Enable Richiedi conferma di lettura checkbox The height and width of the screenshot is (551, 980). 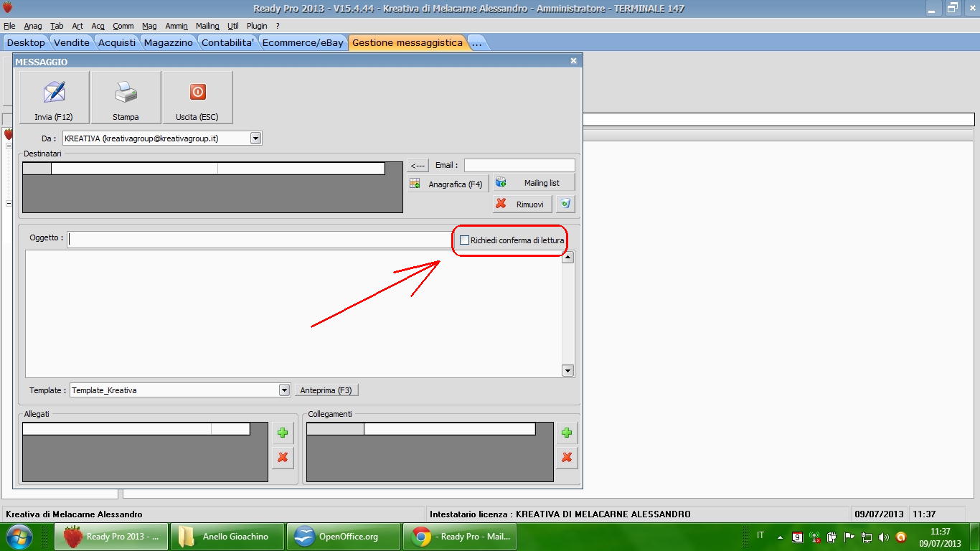pos(464,240)
